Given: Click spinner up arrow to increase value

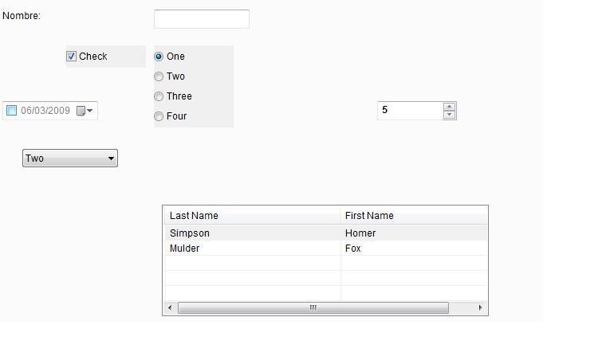Looking at the screenshot, I should click(x=449, y=106).
